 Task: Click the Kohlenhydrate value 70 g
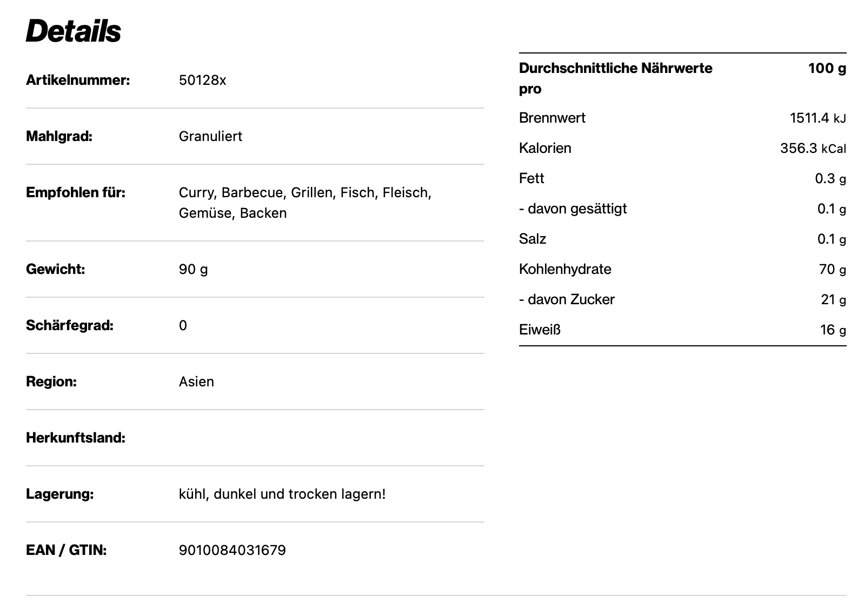tap(832, 270)
